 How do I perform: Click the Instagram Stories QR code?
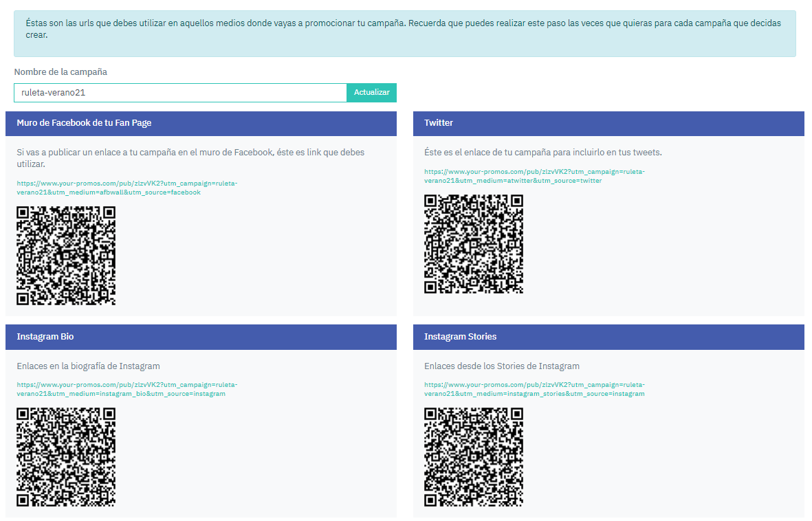(473, 457)
